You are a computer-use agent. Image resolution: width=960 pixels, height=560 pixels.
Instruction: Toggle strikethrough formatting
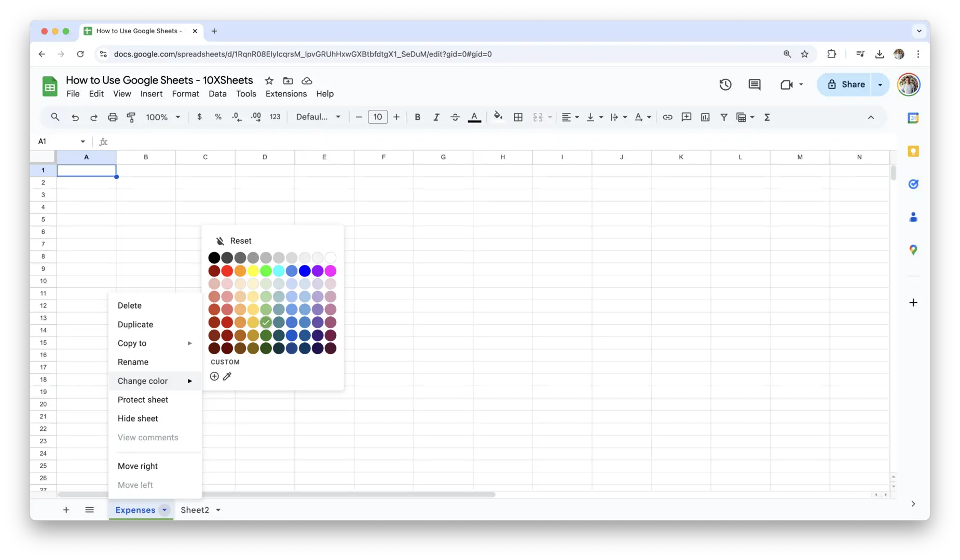pos(455,117)
